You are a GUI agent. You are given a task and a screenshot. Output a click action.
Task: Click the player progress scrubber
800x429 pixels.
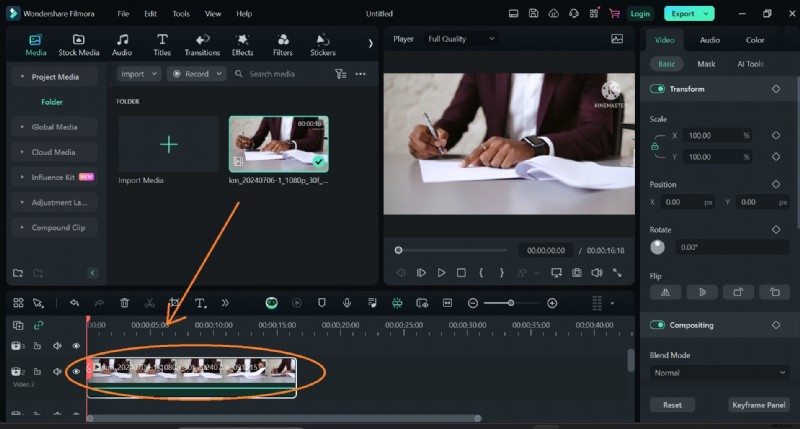(x=398, y=250)
